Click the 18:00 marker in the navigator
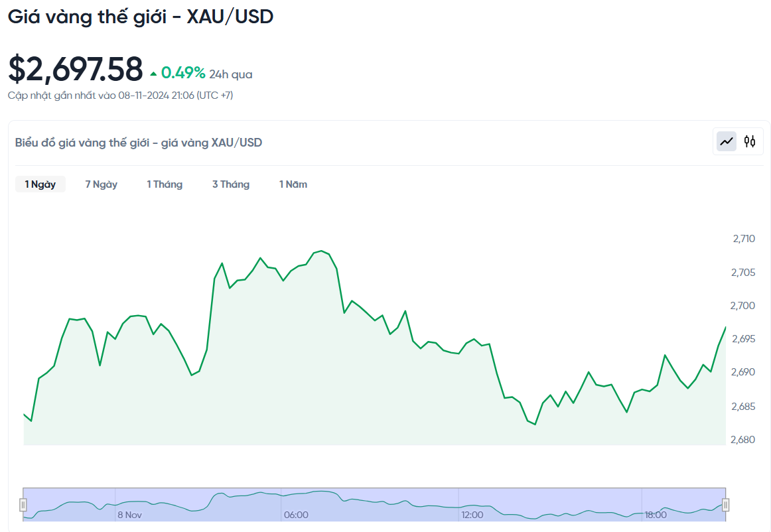The width and height of the screenshot is (771, 532). click(656, 515)
